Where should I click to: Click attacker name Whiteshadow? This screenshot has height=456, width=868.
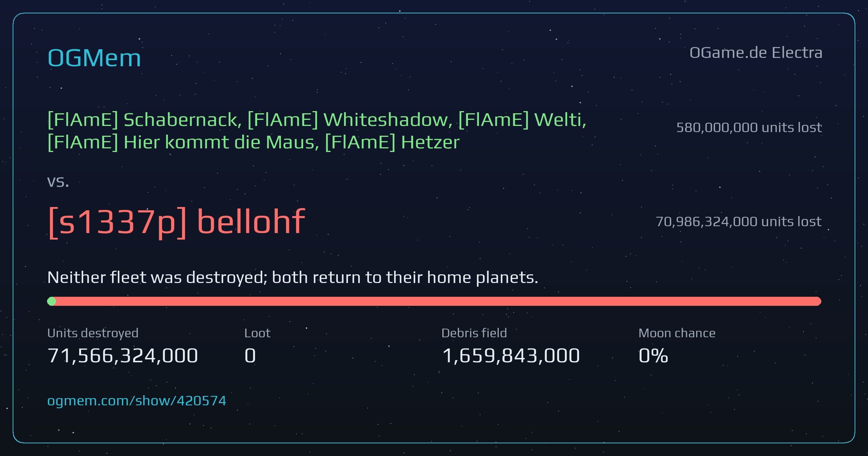click(350, 120)
